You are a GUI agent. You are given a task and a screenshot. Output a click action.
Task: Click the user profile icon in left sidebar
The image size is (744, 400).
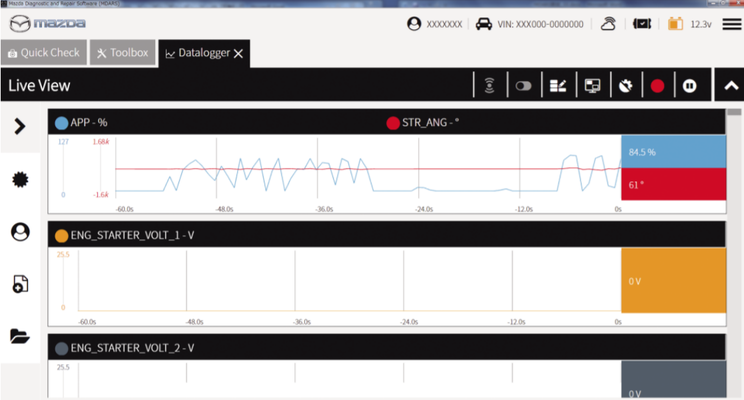coord(20,232)
